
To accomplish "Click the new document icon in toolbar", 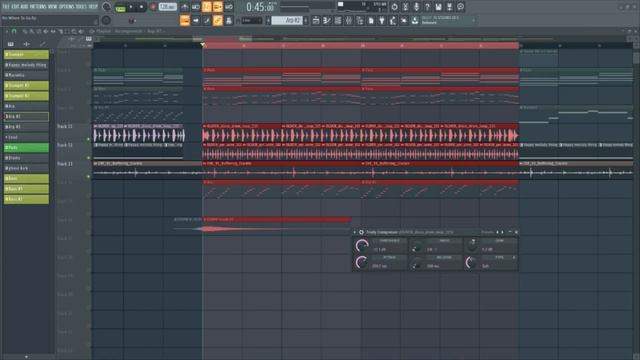I will 371,20.
